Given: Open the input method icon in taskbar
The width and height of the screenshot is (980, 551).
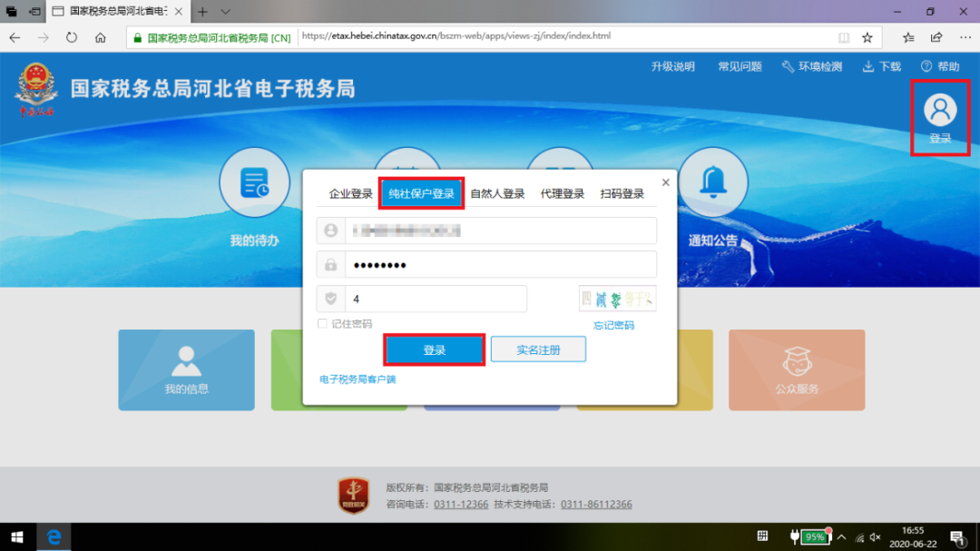Looking at the screenshot, I should point(762,536).
